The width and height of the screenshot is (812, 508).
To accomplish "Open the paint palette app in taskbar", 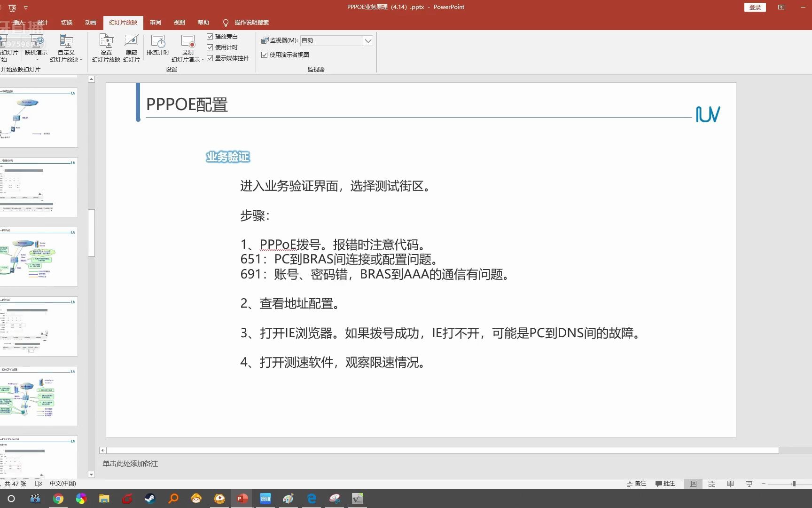I will pos(288,499).
